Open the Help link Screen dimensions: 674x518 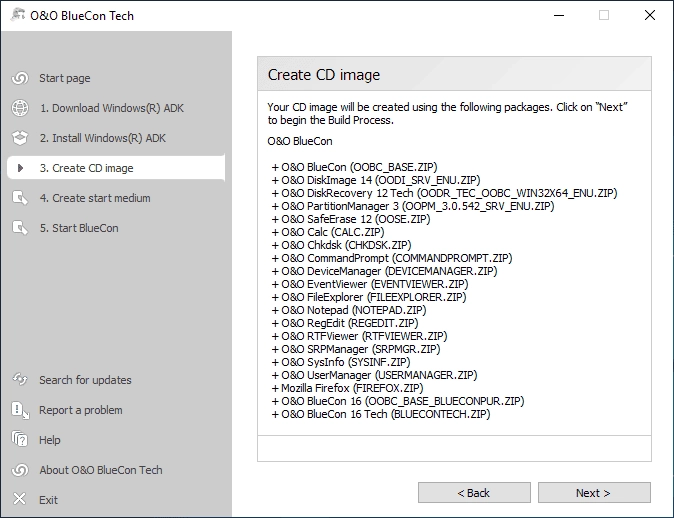50,440
